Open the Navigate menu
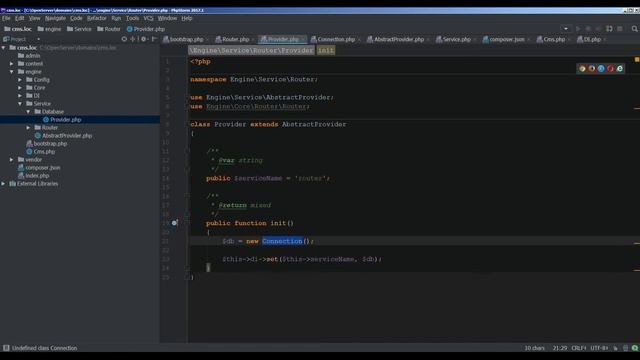640x360 pixels. click(55, 18)
